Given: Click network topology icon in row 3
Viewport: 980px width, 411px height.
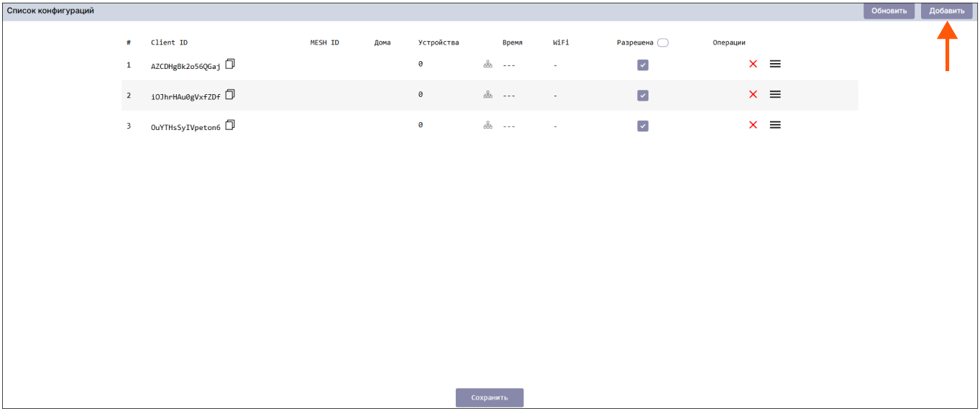Looking at the screenshot, I should click(x=488, y=126).
